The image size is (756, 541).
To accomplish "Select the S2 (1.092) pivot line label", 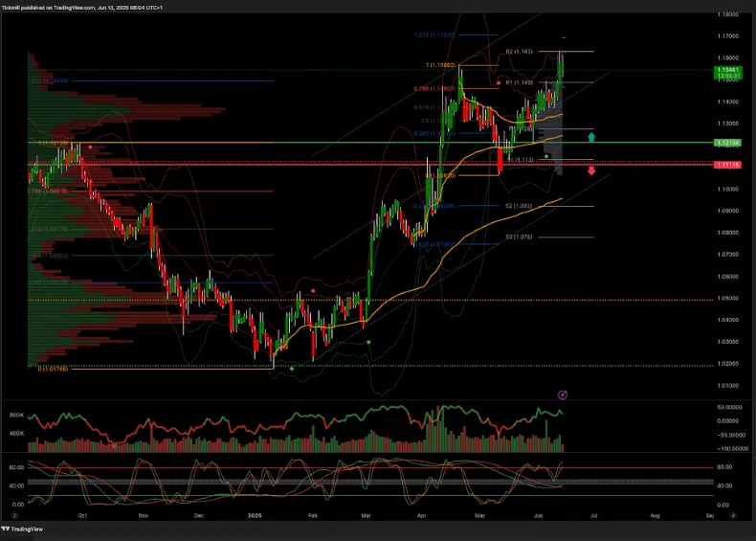I will point(517,206).
